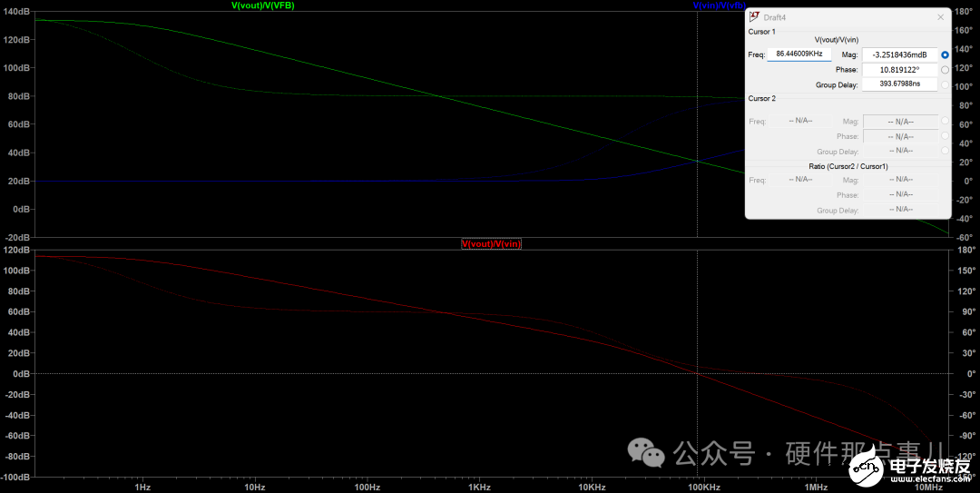Click the LTspice icon in Draft4 title bar
The image size is (980, 493).
click(x=754, y=17)
